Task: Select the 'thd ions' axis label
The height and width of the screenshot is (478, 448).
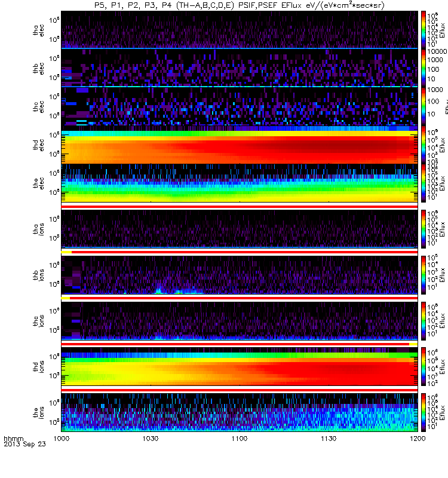Action: click(x=39, y=367)
